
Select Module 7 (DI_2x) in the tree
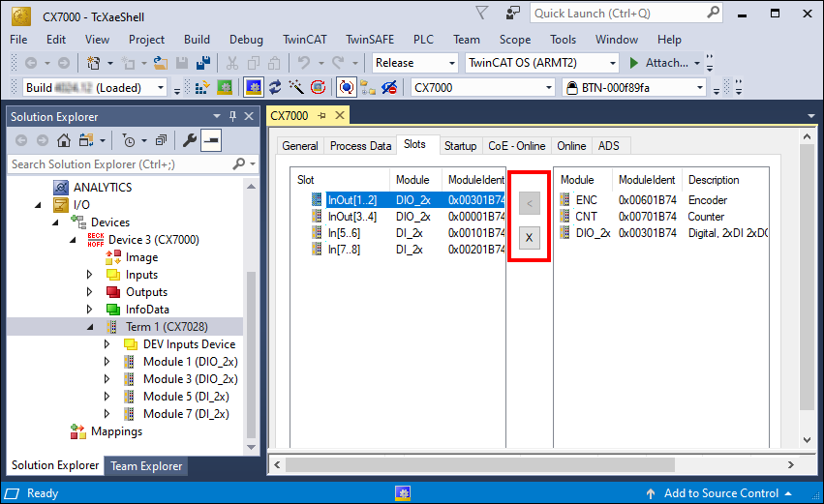[186, 414]
